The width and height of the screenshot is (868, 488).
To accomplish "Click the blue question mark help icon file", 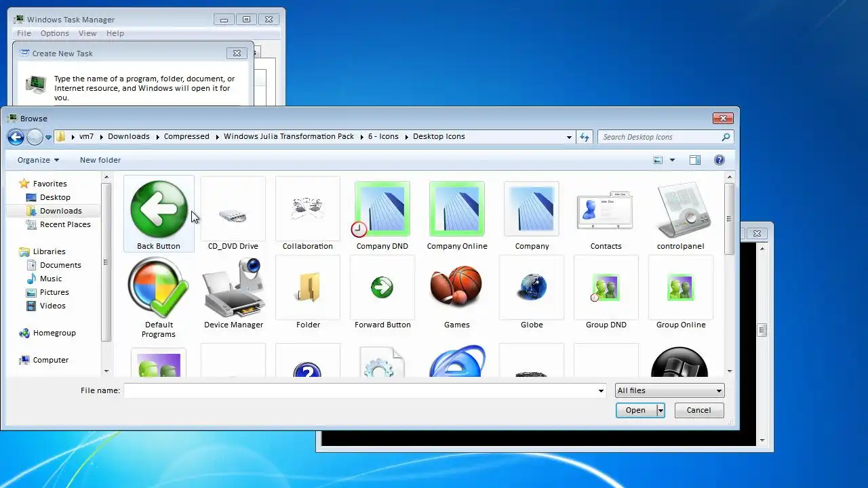I will tap(308, 369).
